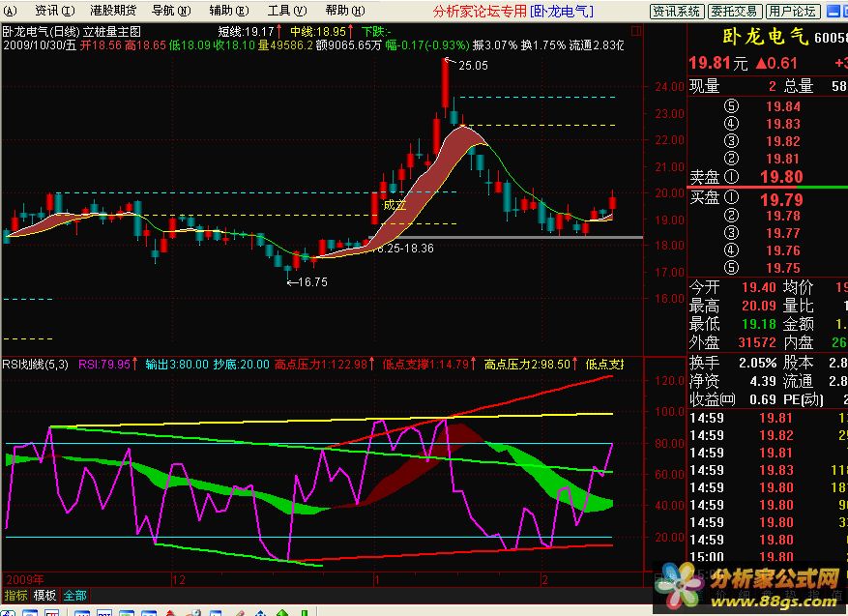The width and height of the screenshot is (848, 616).
Task: Click the 用户论坛 button
Action: coord(793,11)
